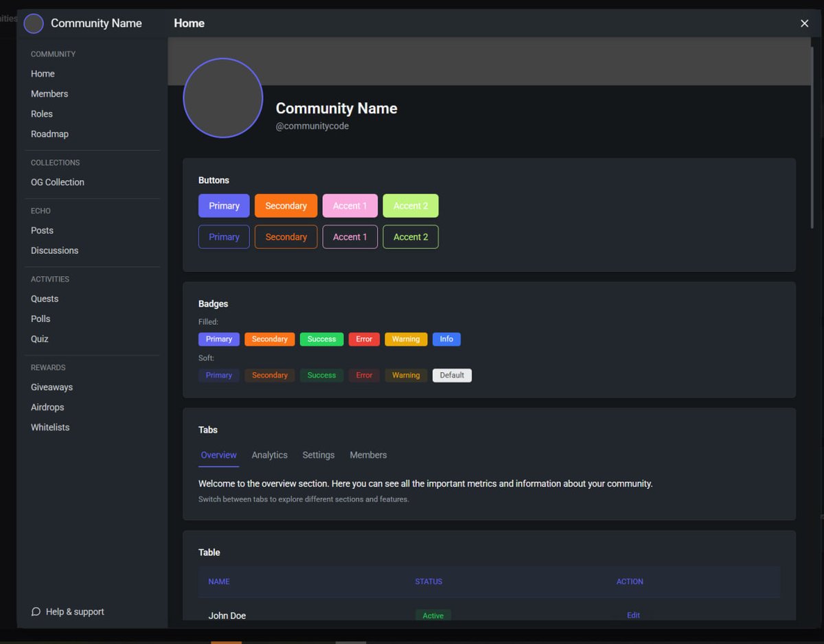This screenshot has width=824, height=644.
Task: Click the soft Error badge
Action: coord(364,376)
